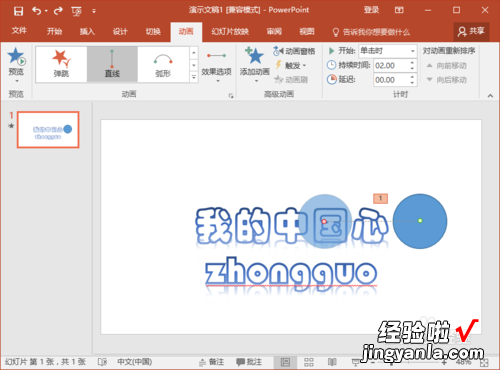Choose the 弧形 arc motion path
500x370 pixels.
[163, 64]
